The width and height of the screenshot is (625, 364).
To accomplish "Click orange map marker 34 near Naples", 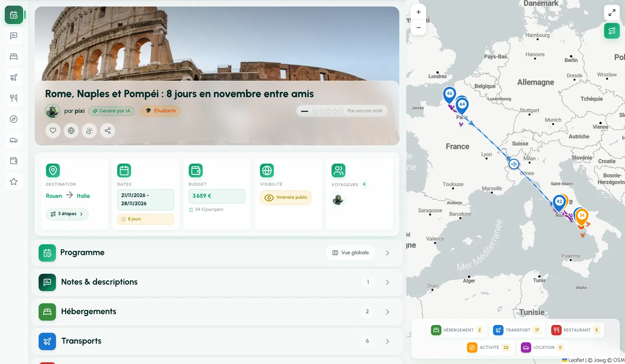I will pos(582,217).
